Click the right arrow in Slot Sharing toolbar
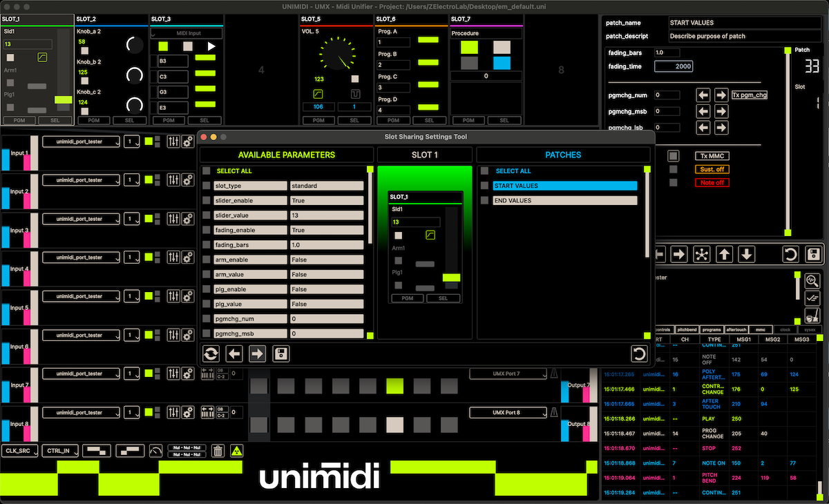 point(258,354)
